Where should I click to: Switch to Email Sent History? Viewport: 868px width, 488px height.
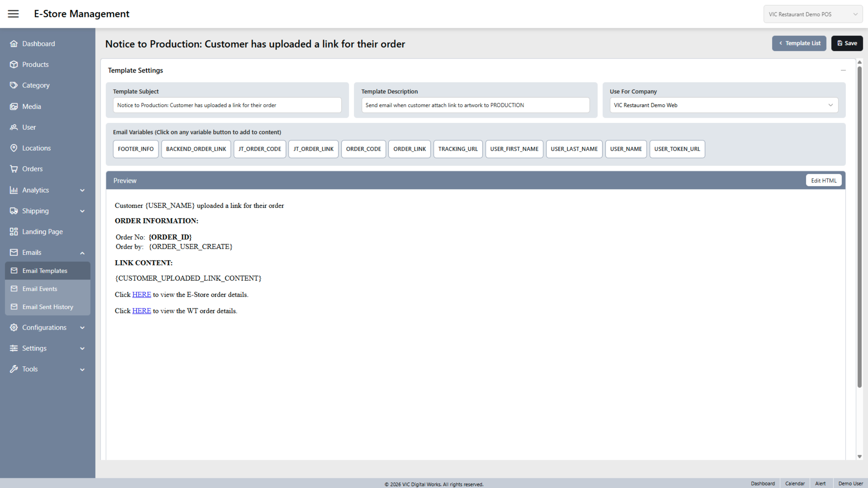point(47,307)
